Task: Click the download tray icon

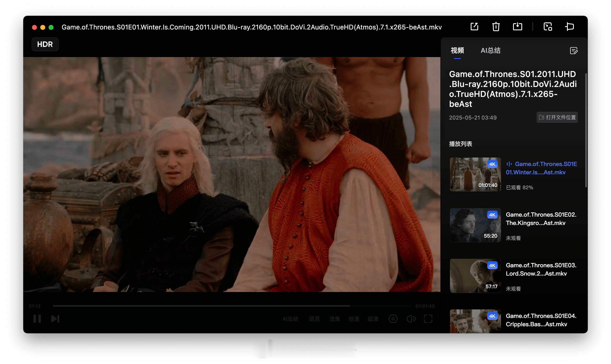Action: [x=517, y=27]
